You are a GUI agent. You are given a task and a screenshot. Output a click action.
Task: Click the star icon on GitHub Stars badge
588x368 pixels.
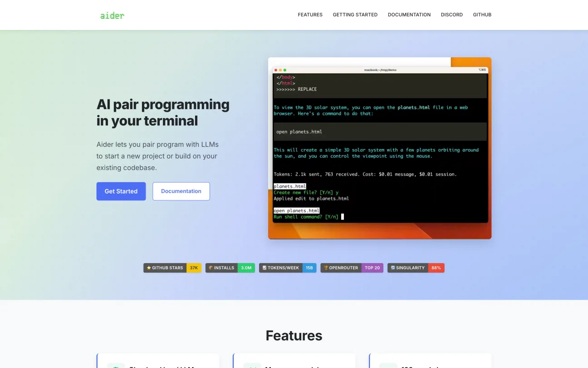[x=149, y=268]
